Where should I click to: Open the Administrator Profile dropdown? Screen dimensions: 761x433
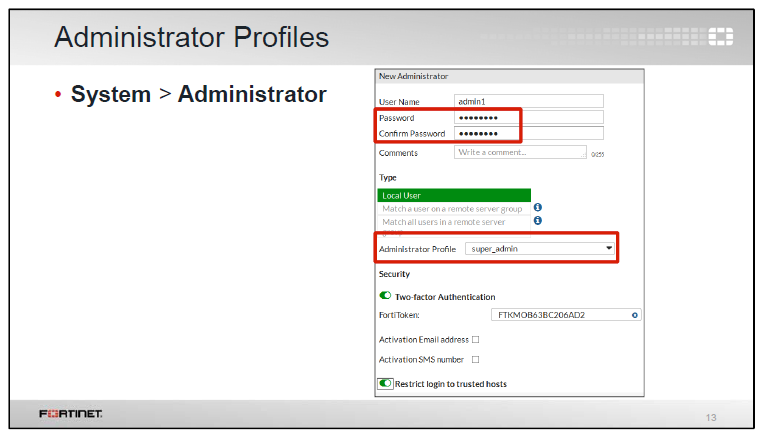[x=539, y=248]
